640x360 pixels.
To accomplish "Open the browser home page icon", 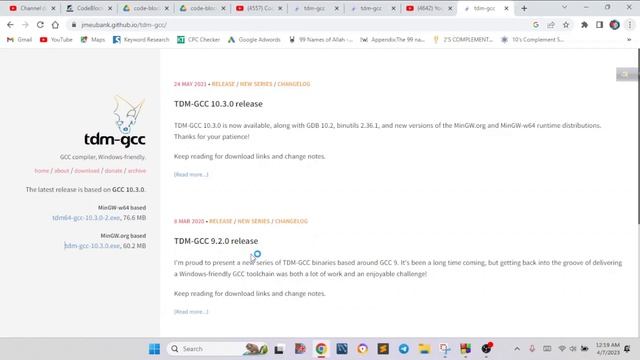I will point(55,25).
